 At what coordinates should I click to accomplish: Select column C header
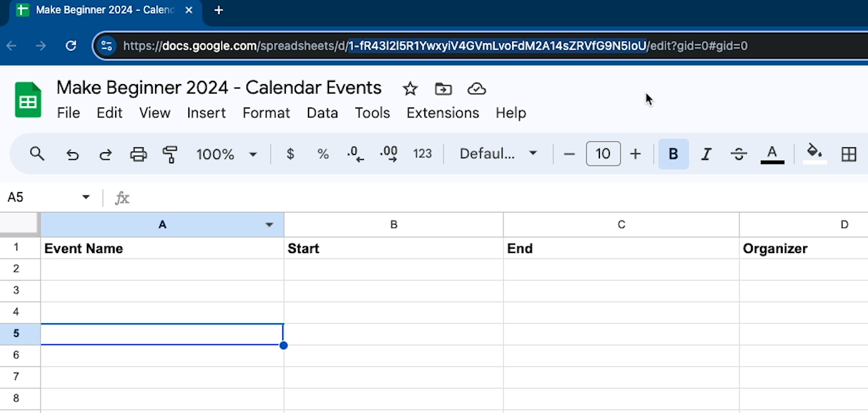pyautogui.click(x=622, y=225)
